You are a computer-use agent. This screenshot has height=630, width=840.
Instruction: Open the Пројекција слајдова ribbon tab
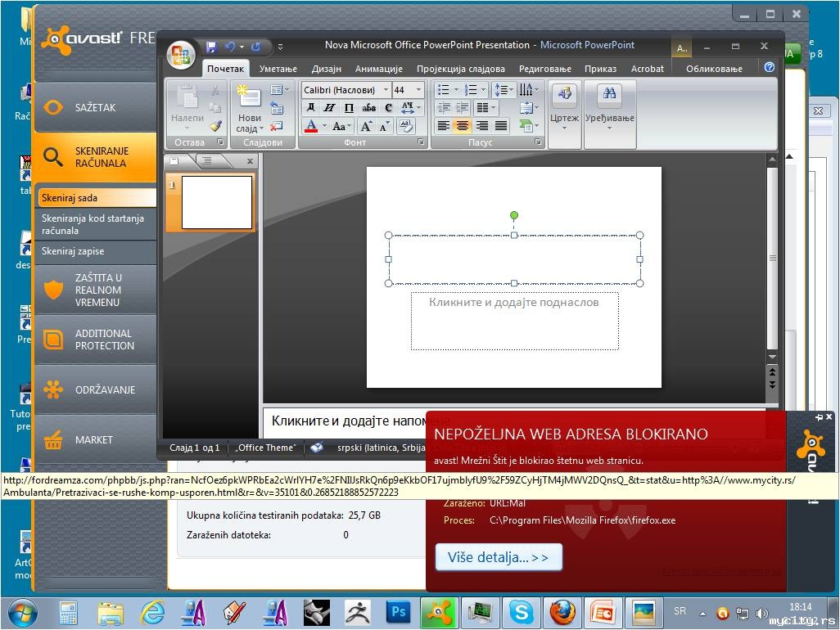(461, 69)
